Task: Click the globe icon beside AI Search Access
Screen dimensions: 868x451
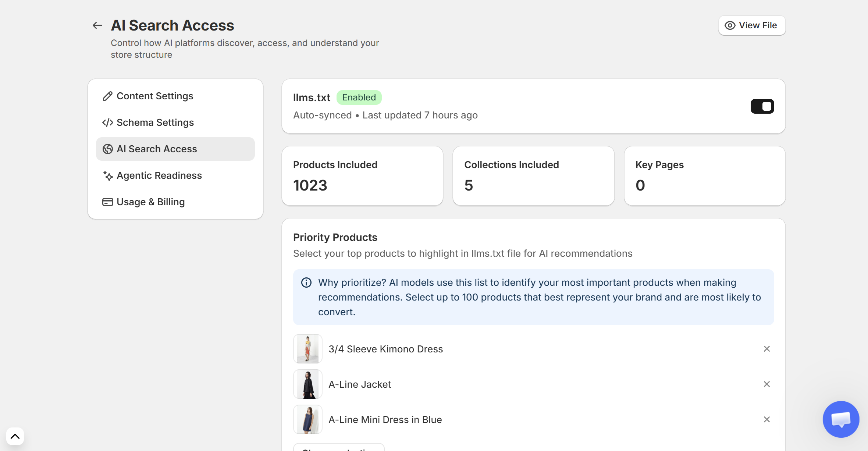Action: tap(107, 149)
